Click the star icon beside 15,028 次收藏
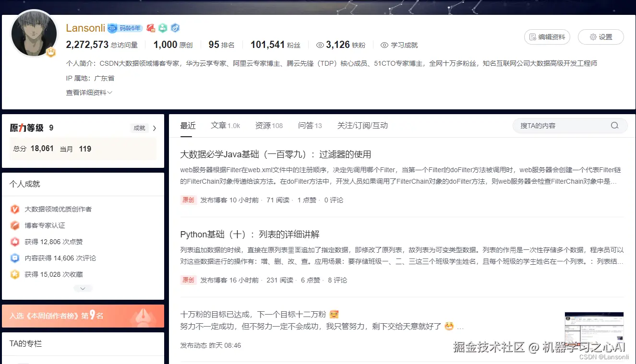This screenshot has width=636, height=364. coord(15,274)
